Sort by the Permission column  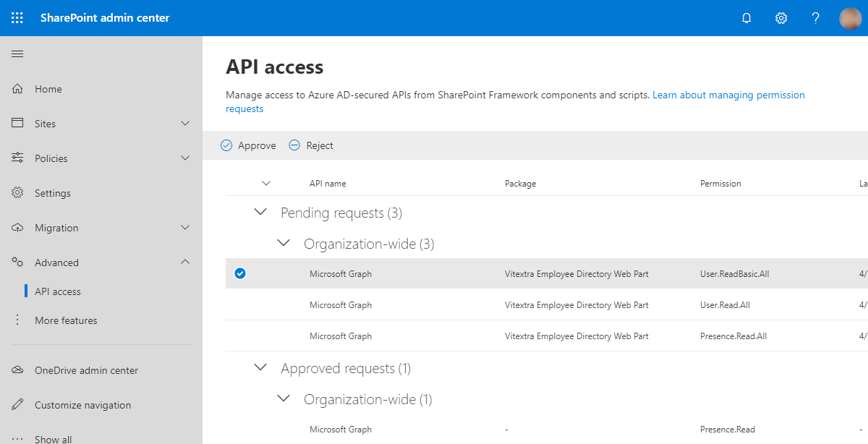point(720,184)
